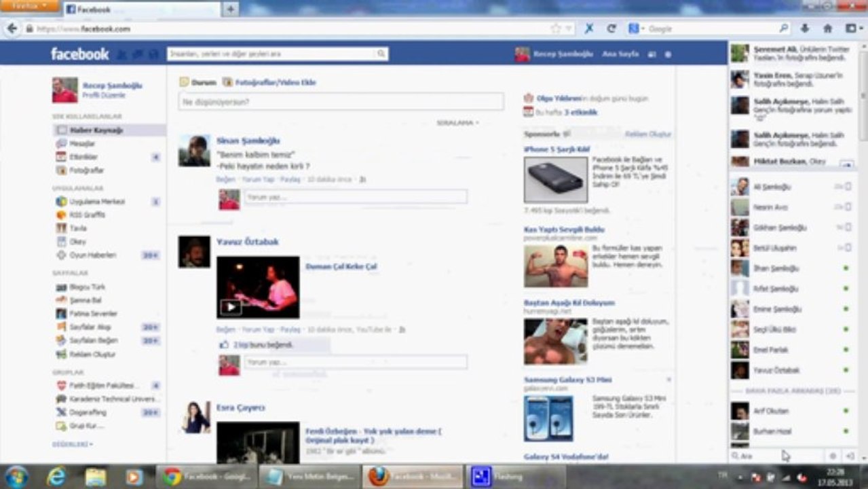The width and height of the screenshot is (868, 489).
Task: Play the Duman Çal Keke Çal video
Action: 230,307
